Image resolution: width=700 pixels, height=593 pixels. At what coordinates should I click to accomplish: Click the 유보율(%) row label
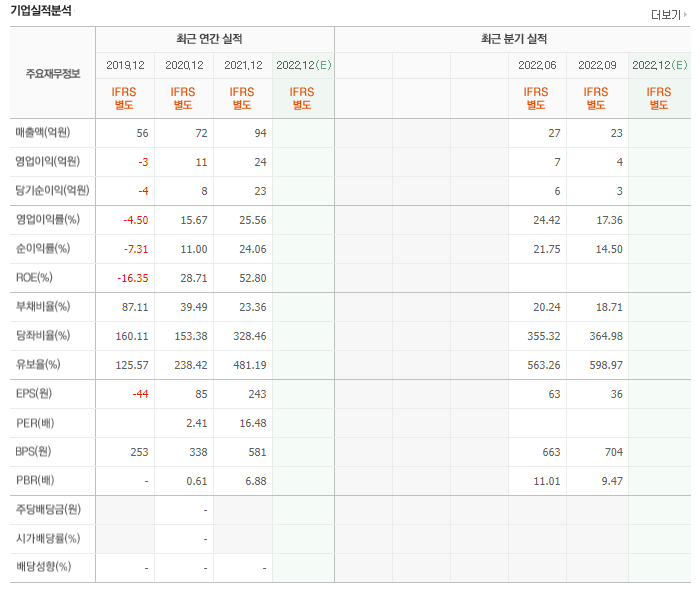(38, 364)
